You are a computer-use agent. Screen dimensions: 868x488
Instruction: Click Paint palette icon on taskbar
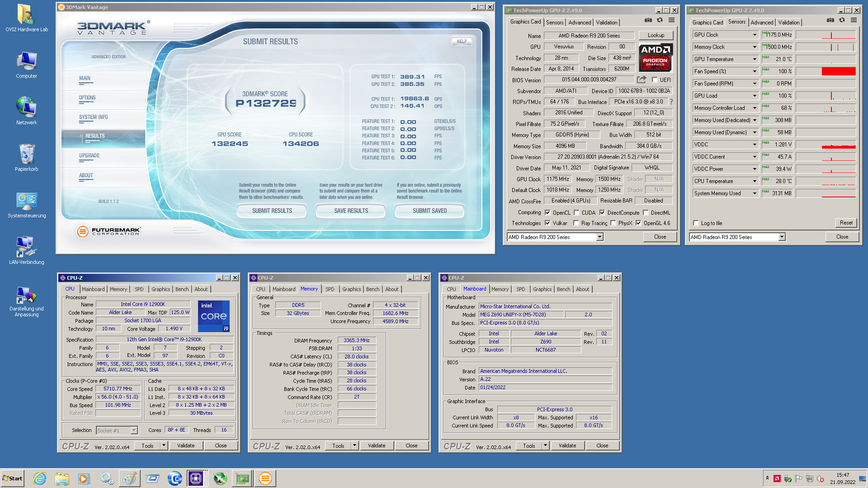click(129, 479)
